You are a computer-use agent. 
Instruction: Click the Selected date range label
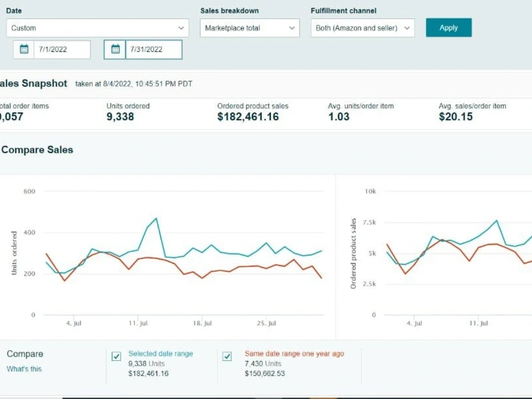161,354
